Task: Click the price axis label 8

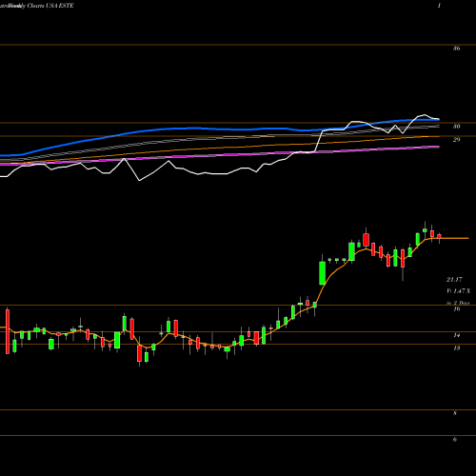Action: click(455, 413)
